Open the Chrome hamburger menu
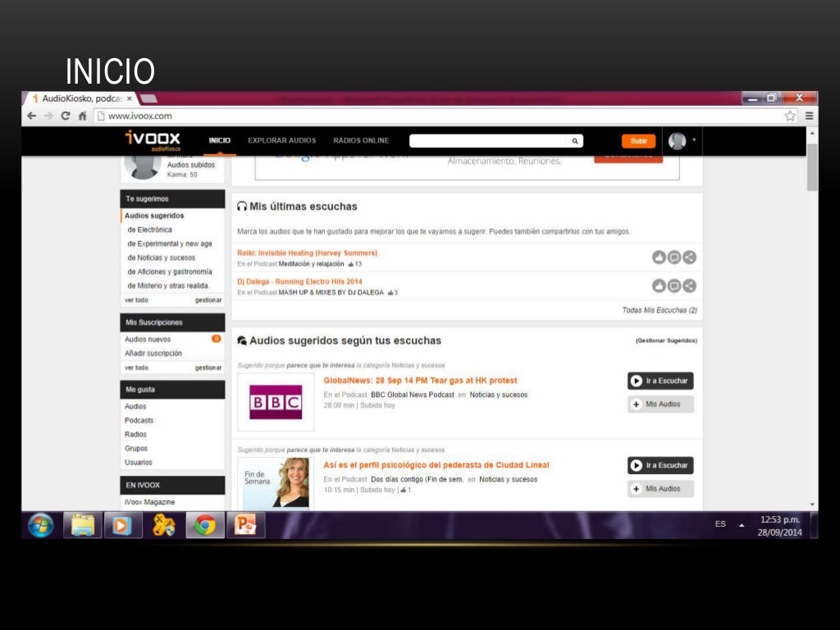The width and height of the screenshot is (840, 630). click(809, 116)
